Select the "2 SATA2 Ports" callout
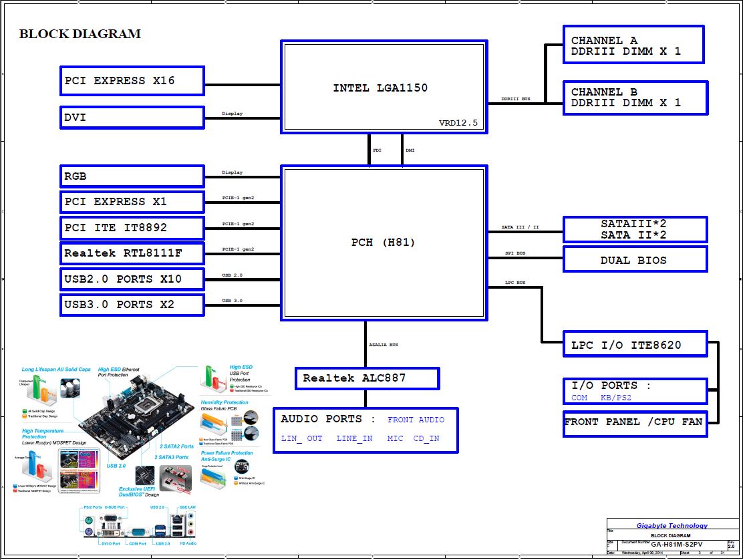Screen dimensions: 745x560 177,446
